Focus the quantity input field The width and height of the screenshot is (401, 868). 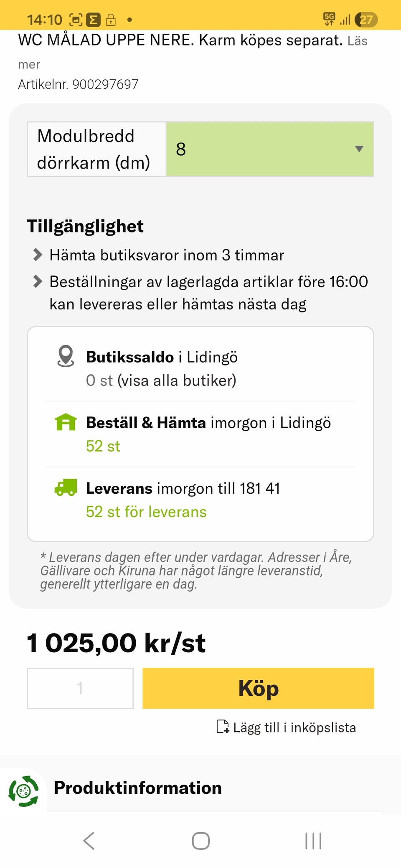pyautogui.click(x=80, y=688)
